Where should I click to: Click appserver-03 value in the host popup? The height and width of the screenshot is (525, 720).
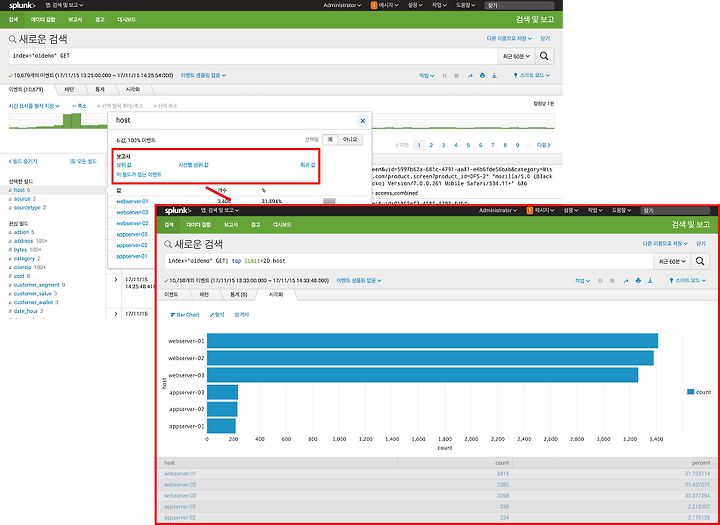tap(132, 234)
